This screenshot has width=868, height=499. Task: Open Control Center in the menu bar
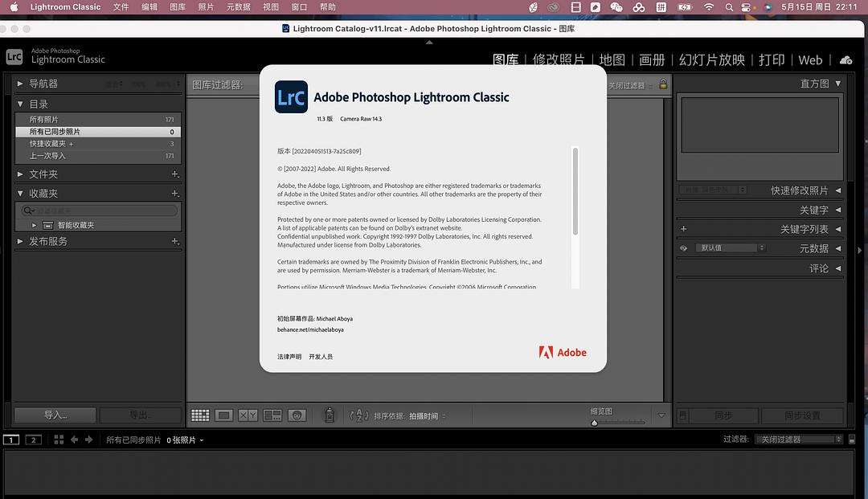[746, 7]
